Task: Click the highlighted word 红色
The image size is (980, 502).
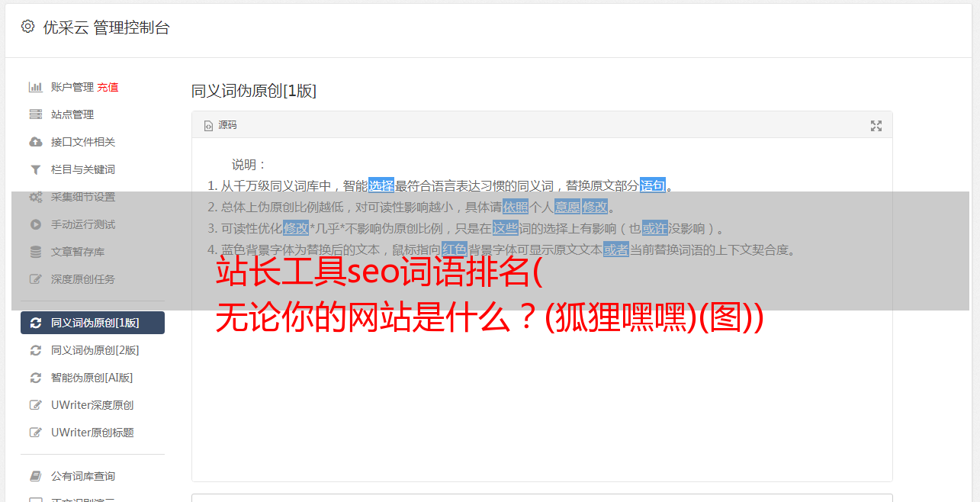Action: coord(454,249)
